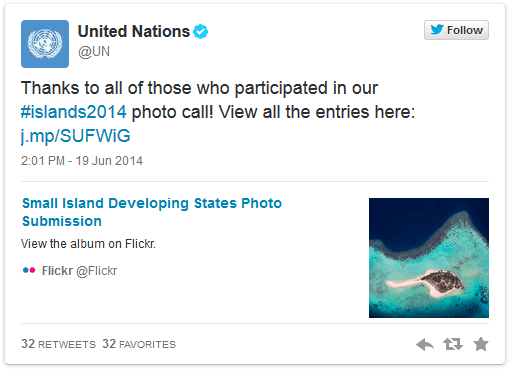
Task: Open the 2:01 PM - 19 Jun 2014 timestamp
Action: [x=82, y=161]
